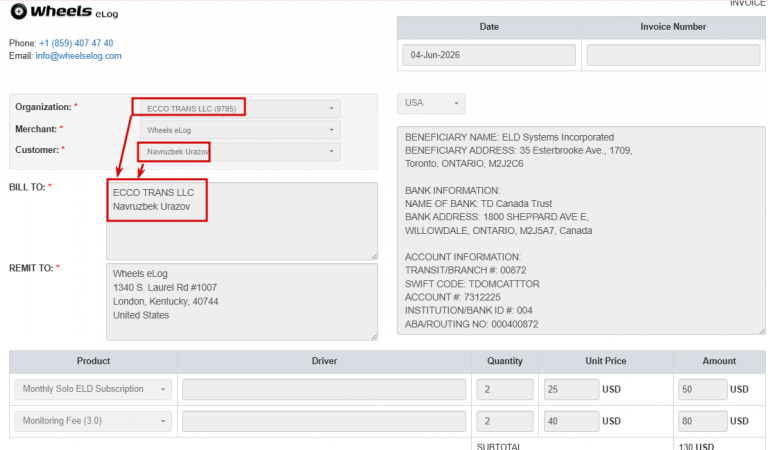Click the Quantity field in the Monthly Solo ELD row

(x=505, y=389)
